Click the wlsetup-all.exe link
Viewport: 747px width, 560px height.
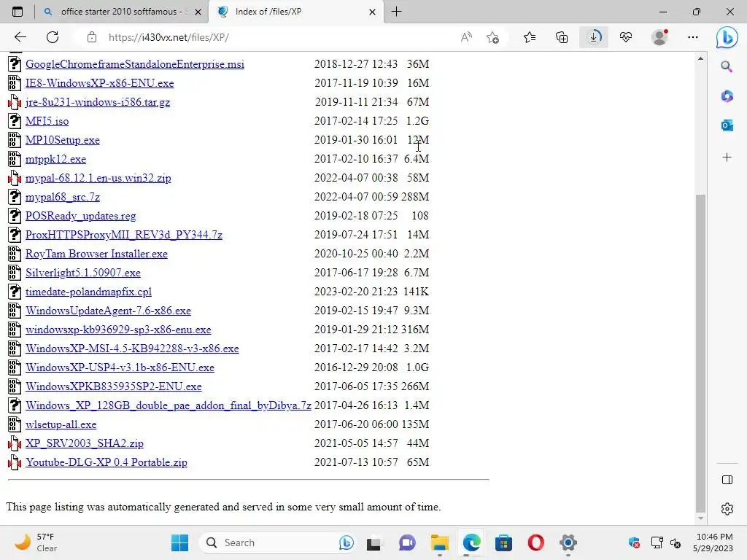click(61, 425)
